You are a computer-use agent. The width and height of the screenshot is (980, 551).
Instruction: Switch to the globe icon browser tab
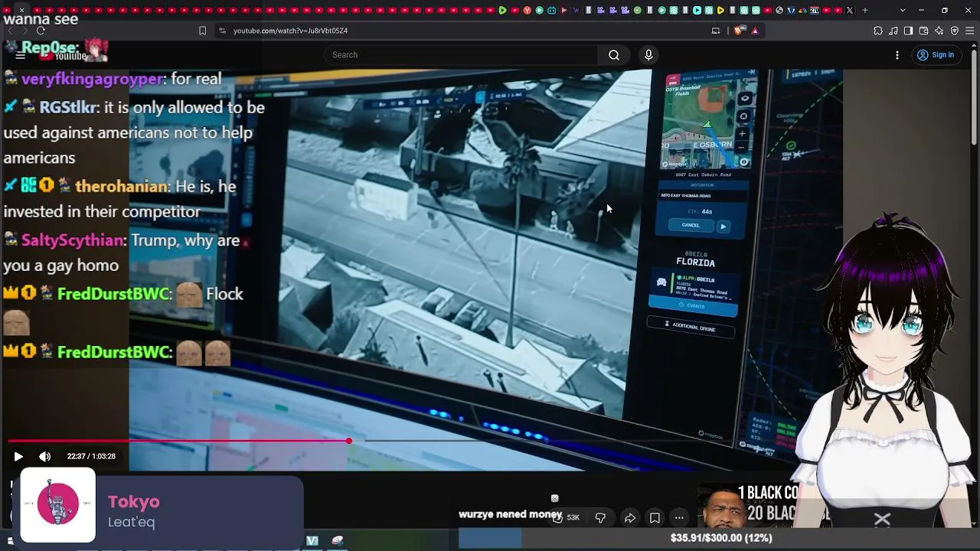coord(779,10)
